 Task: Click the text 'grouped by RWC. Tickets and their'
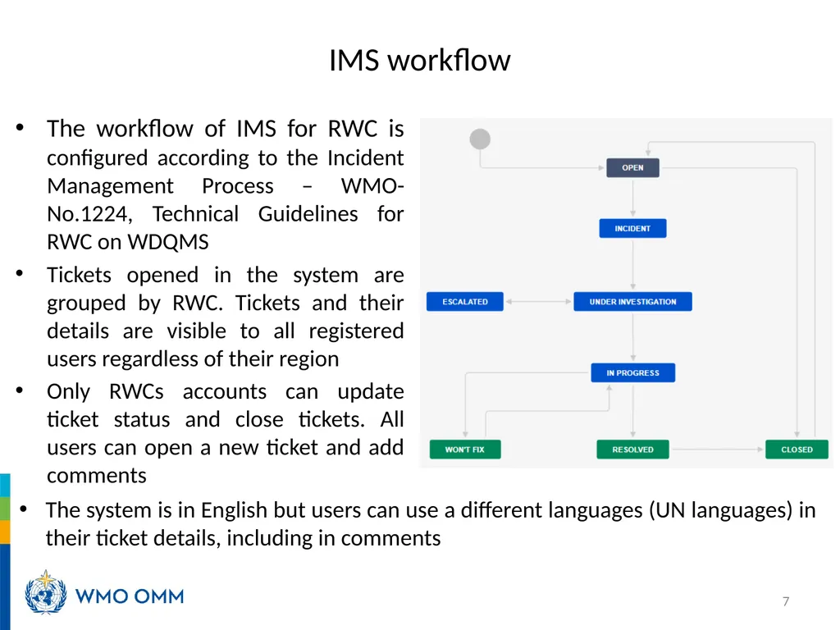(x=225, y=304)
